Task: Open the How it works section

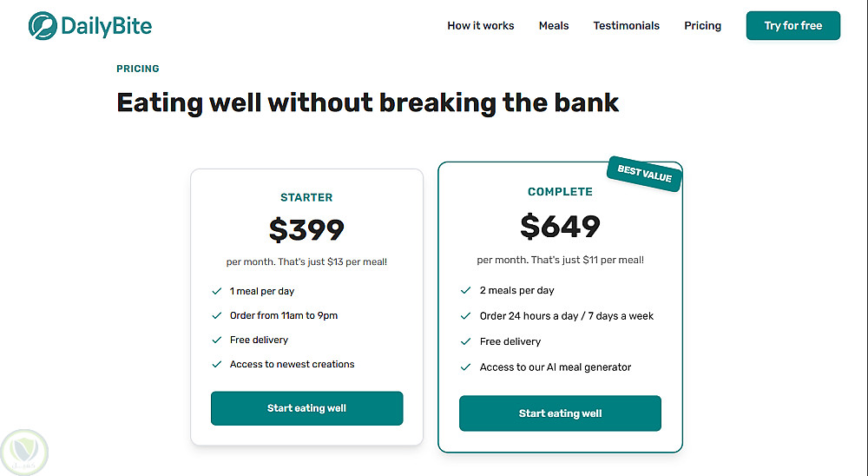Action: (481, 26)
